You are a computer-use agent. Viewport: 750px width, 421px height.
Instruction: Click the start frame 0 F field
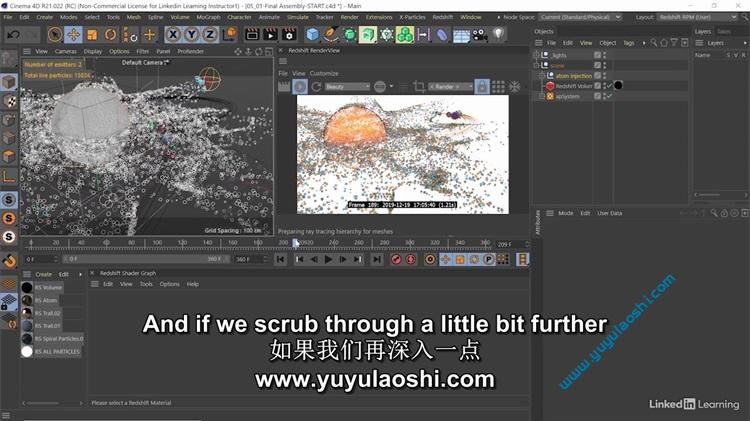tap(41, 259)
